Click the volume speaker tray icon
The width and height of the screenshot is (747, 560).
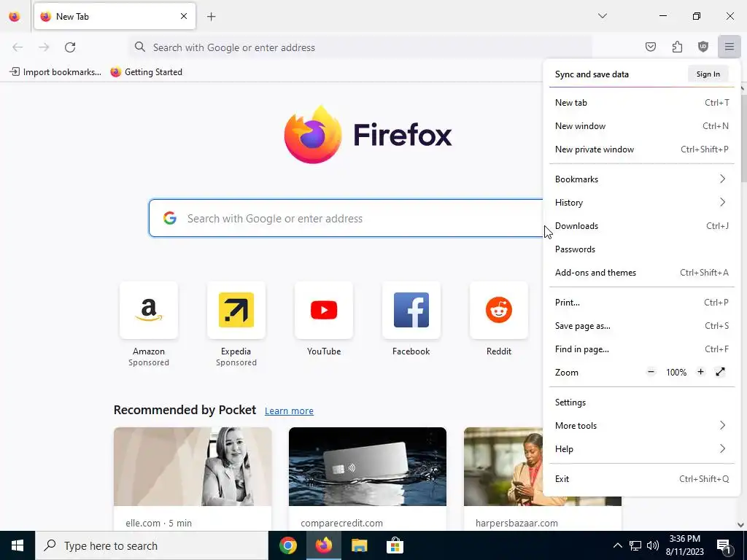pos(653,545)
